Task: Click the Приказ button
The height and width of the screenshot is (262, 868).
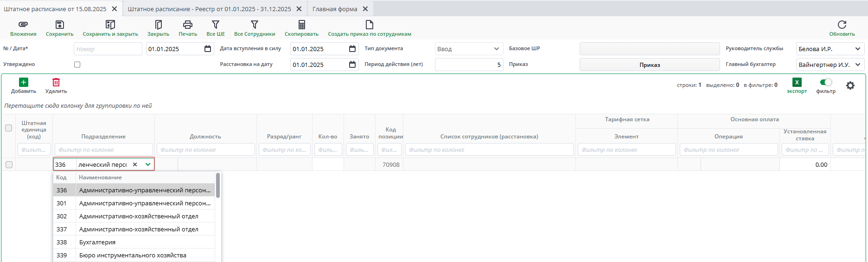Action: 650,65
